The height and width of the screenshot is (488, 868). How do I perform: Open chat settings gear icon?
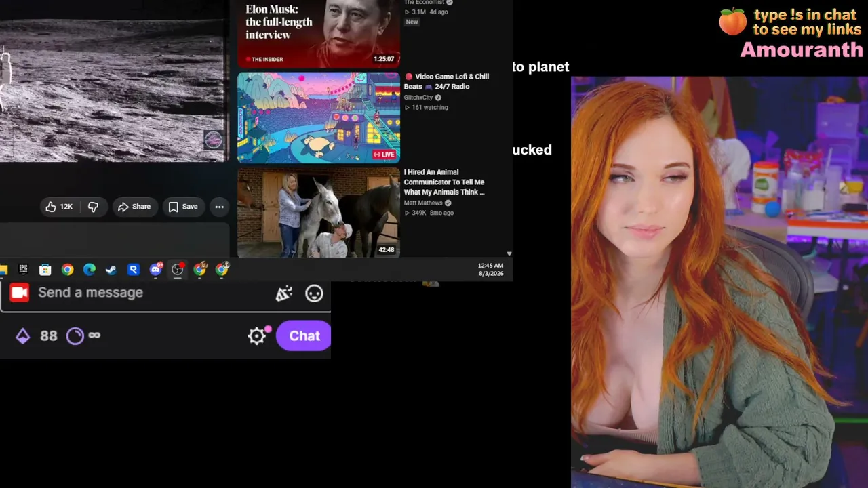256,336
